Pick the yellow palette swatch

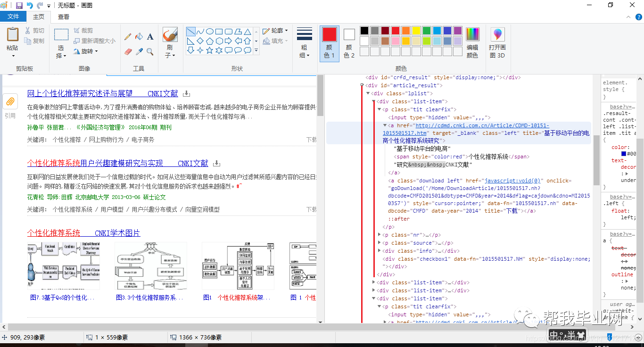point(416,31)
